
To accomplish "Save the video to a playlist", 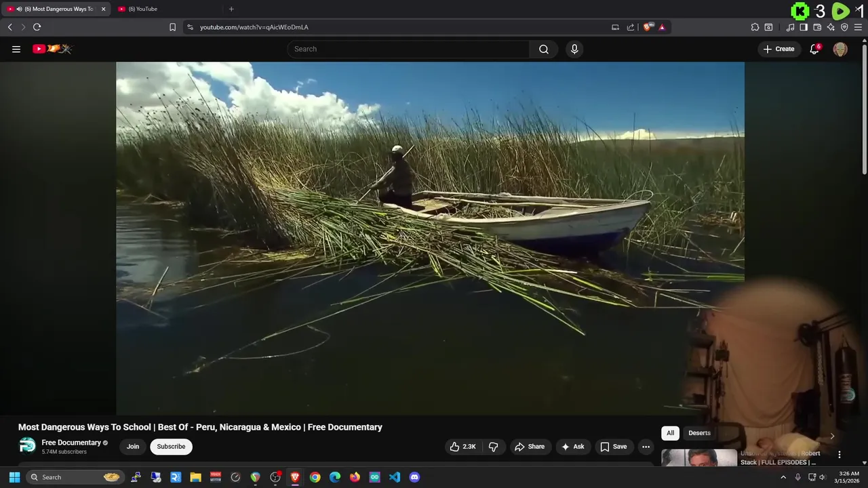I will (613, 447).
